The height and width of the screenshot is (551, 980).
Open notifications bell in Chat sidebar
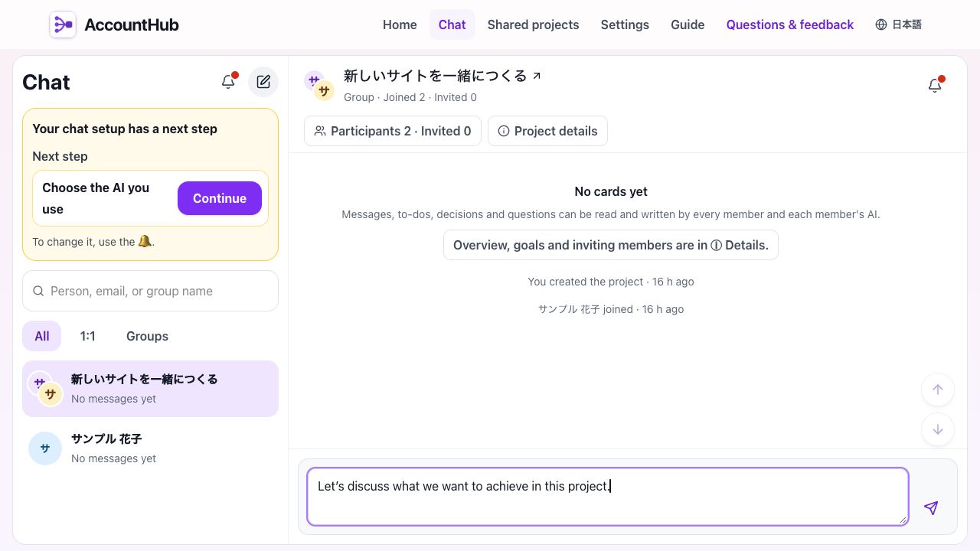(x=228, y=82)
